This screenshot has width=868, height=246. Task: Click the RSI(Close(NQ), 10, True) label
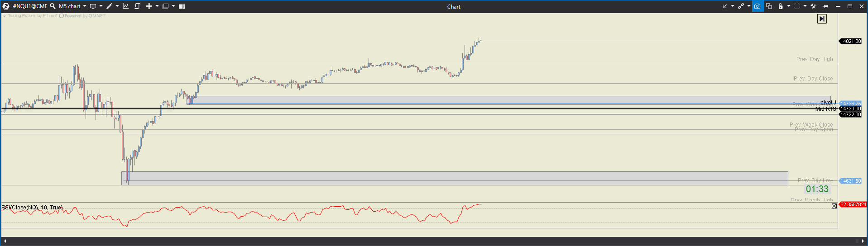click(x=32, y=208)
